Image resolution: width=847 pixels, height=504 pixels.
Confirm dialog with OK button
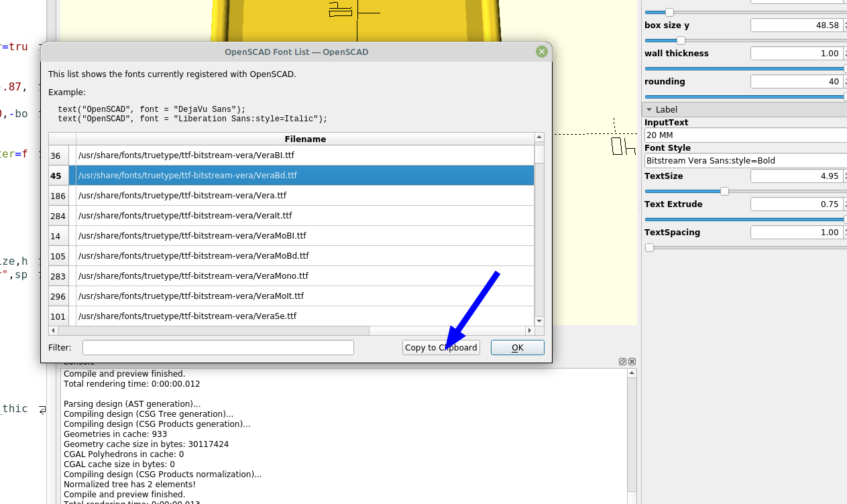517,347
